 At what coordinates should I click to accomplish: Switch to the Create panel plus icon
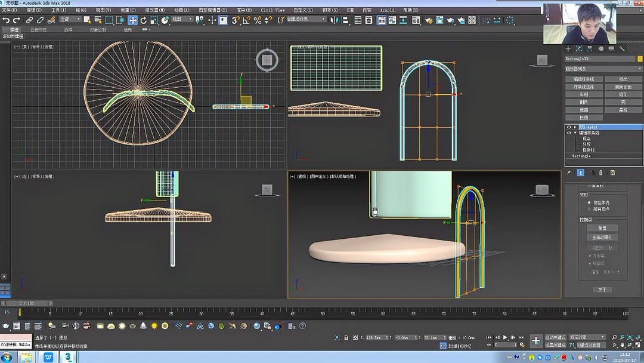tap(568, 48)
